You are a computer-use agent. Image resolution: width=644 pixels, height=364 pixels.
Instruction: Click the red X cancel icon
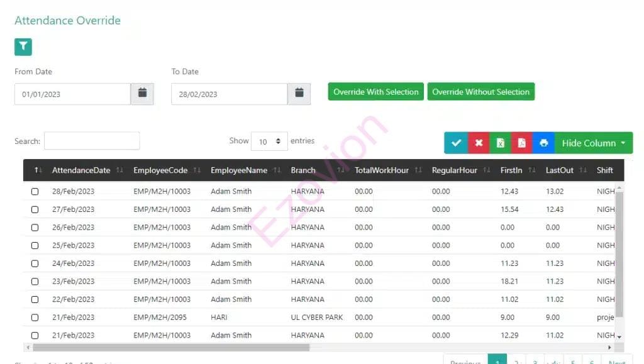click(x=479, y=143)
